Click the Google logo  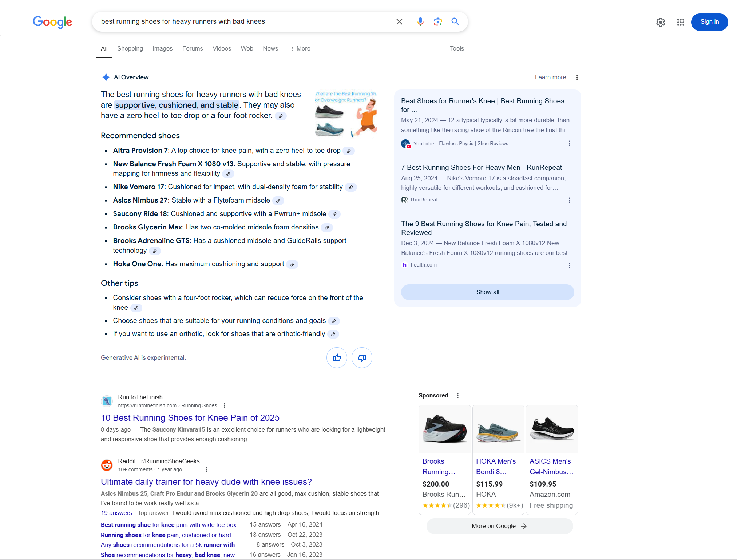pos(52,22)
